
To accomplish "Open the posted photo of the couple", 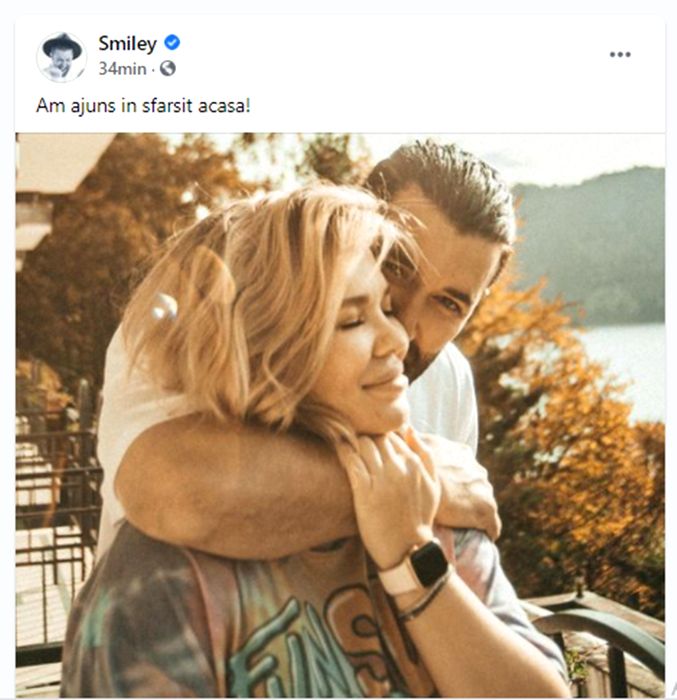I will [x=340, y=415].
